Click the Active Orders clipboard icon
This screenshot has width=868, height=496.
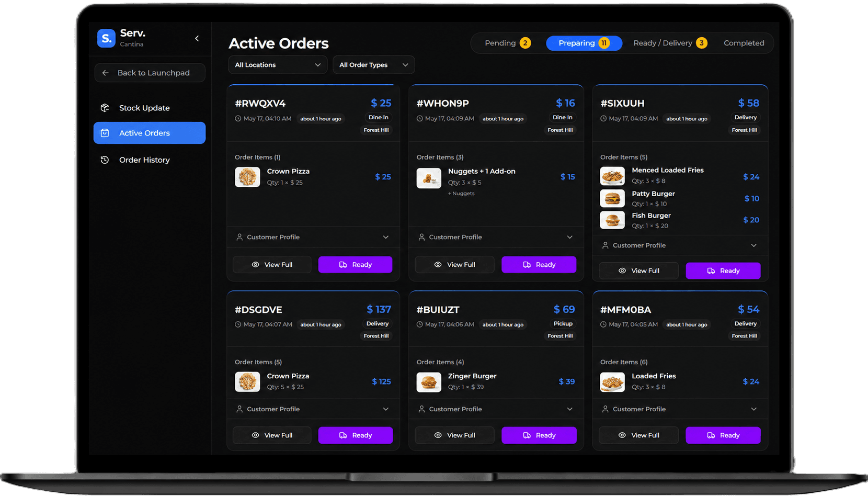(105, 133)
